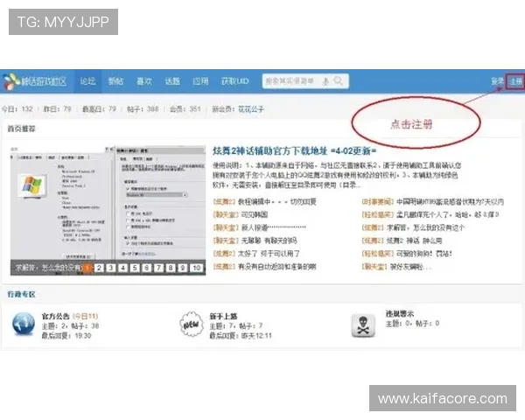Open the thread 炫舞2 神话 肿么用
The width and height of the screenshot is (525, 420).
tap(414, 241)
